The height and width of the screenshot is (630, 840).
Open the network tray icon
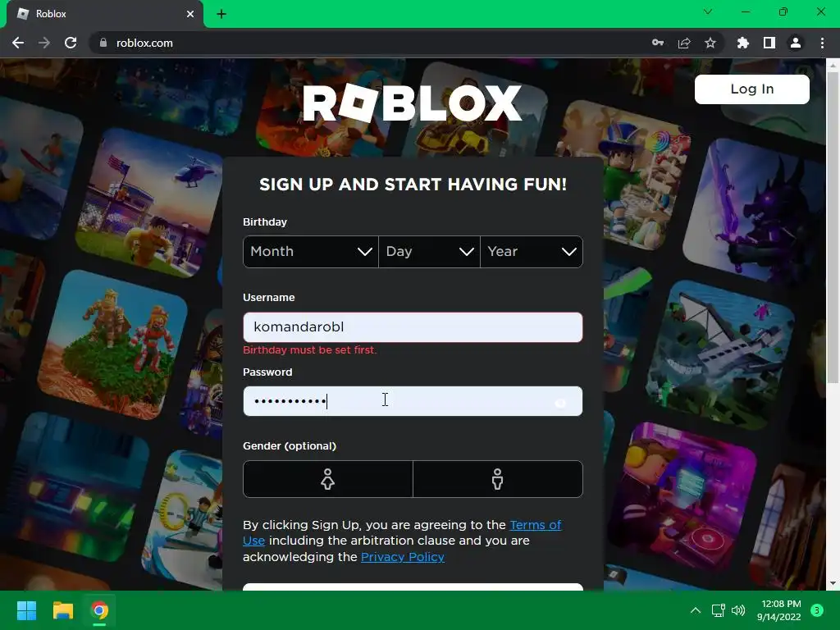[718, 610]
